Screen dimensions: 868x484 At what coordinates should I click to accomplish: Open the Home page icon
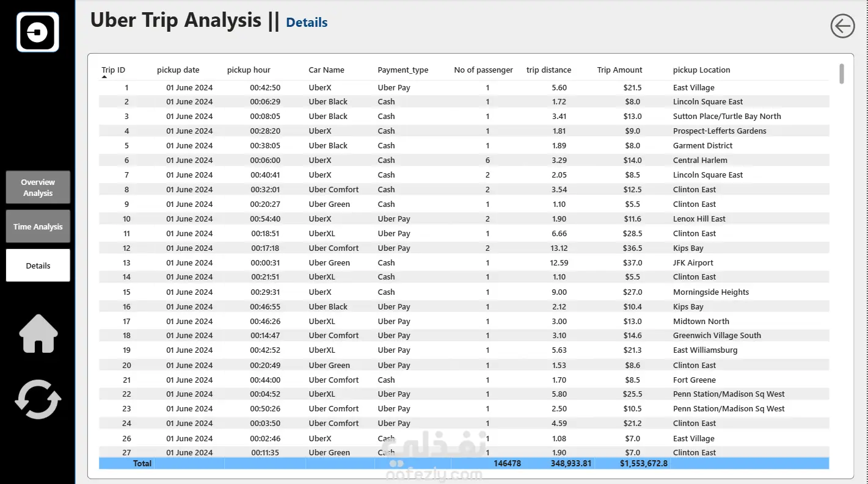[38, 333]
